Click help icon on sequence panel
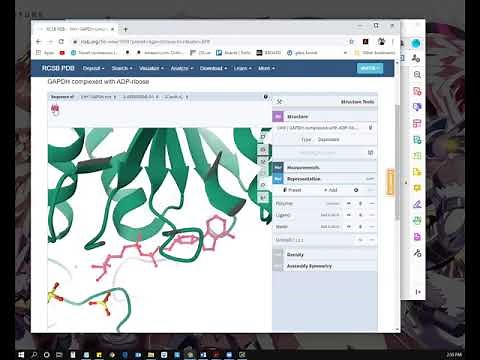The height and width of the screenshot is (360, 480). (x=266, y=97)
